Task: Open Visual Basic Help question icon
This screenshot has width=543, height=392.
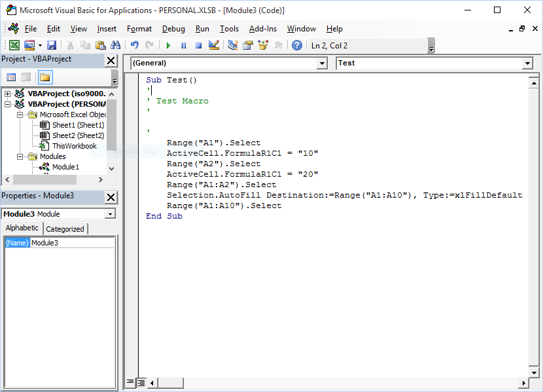Action: [297, 45]
